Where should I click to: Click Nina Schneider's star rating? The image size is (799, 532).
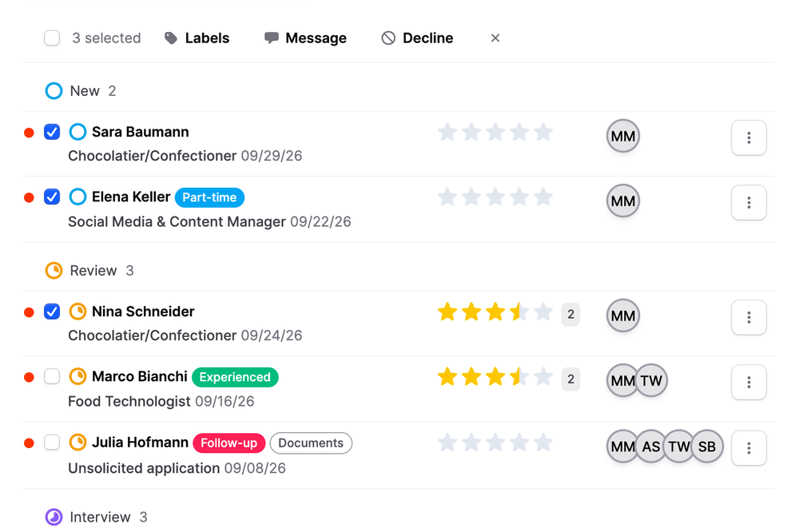click(x=495, y=312)
